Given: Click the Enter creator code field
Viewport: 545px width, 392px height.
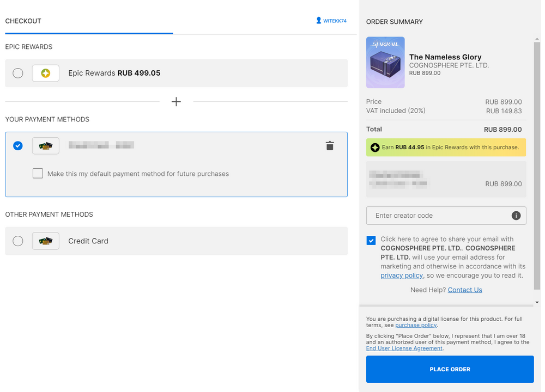Looking at the screenshot, I should pos(446,216).
